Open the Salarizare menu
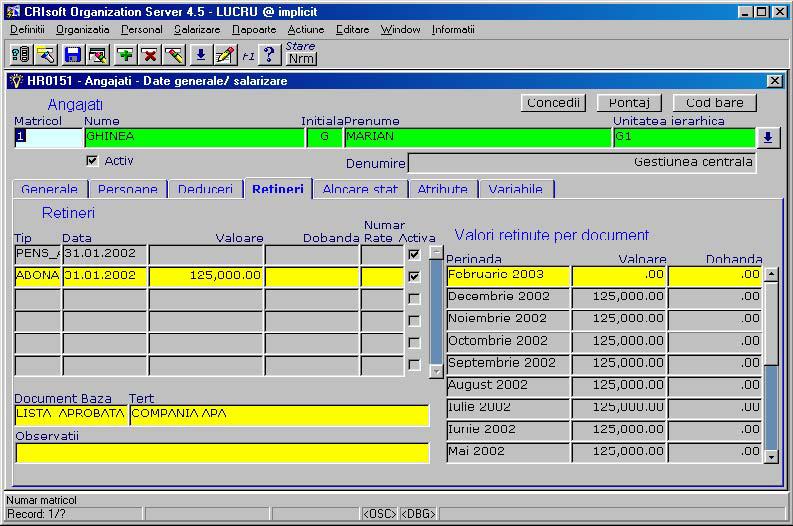The image size is (793, 526). 197,29
